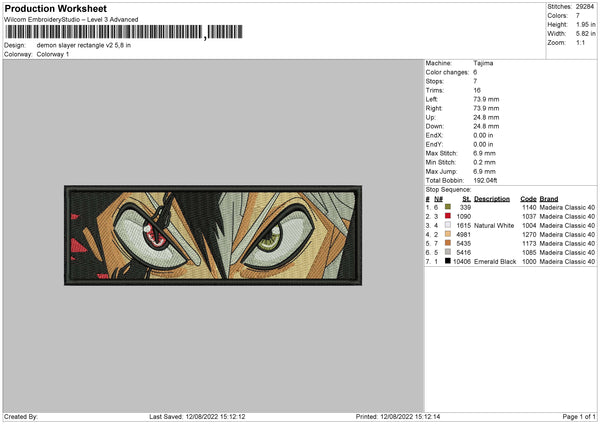
Task: Click the light peach swatch for stop 4
Action: (447, 234)
